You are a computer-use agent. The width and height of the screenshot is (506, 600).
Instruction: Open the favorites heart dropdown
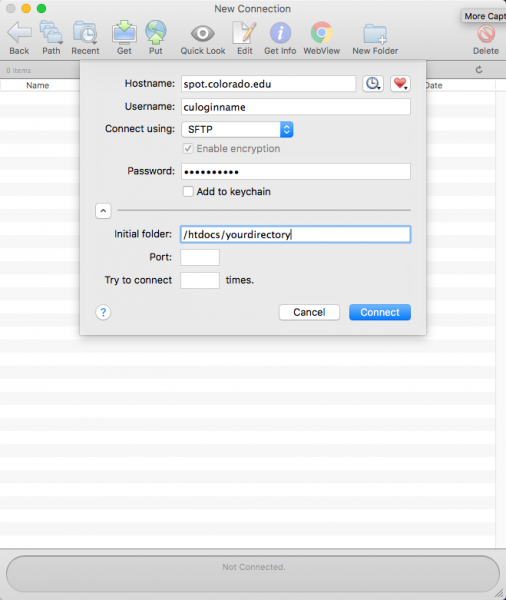tap(400, 84)
